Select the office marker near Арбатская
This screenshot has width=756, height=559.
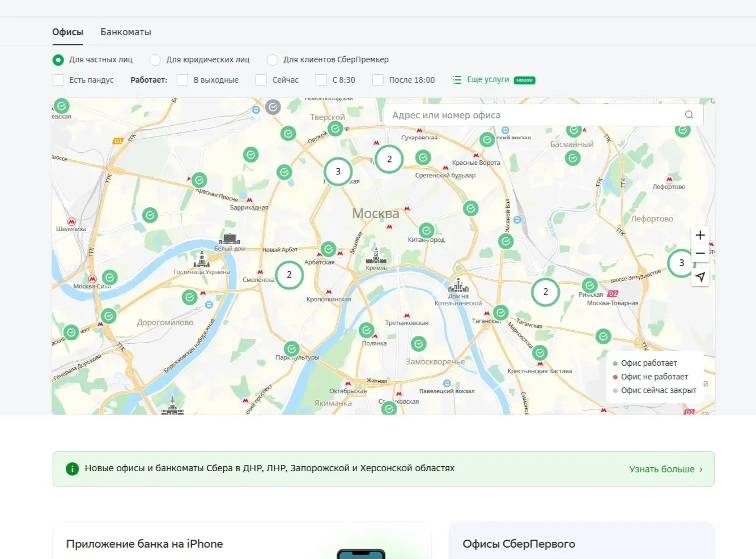(328, 249)
